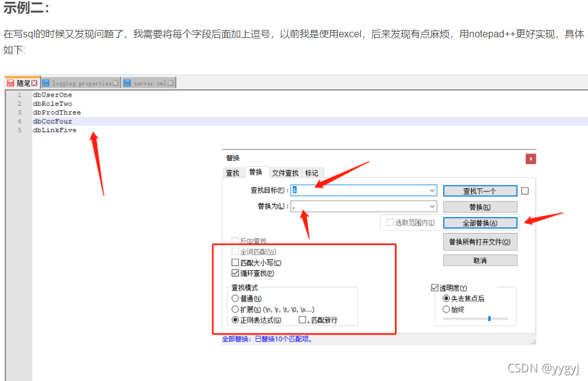Open the 文件查找 tab
The width and height of the screenshot is (588, 381).
click(x=285, y=173)
